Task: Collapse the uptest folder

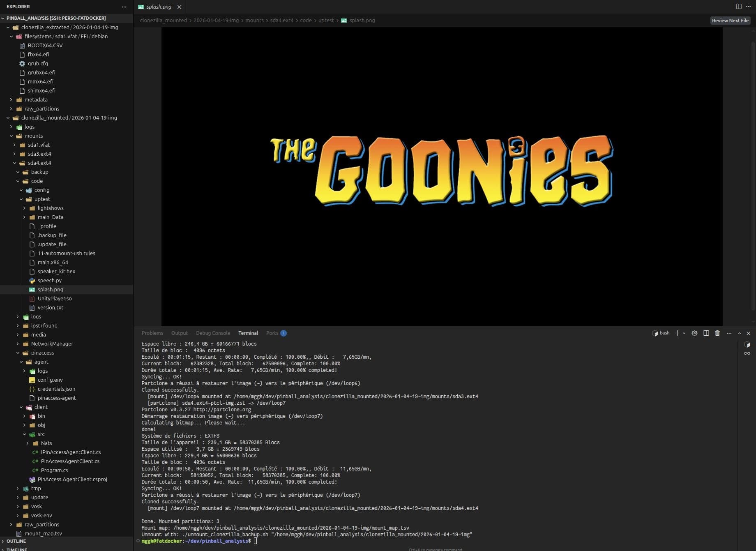Action: 21,199
